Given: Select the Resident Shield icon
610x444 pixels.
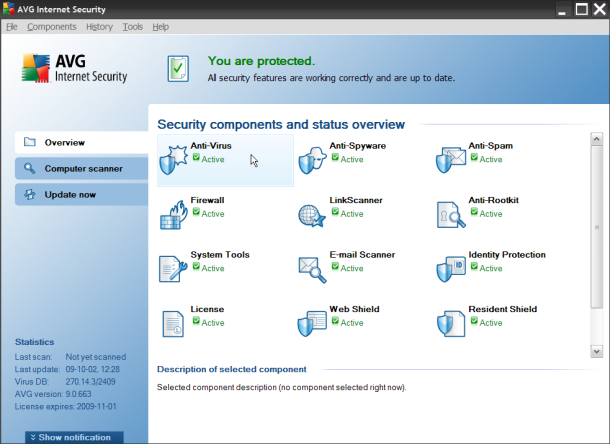Looking at the screenshot, I should [451, 323].
